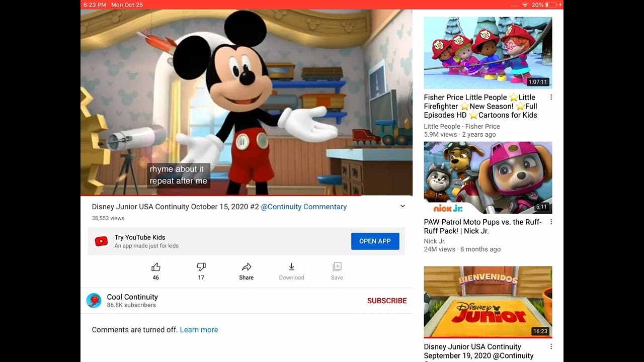Expand the video description chevron
Screen dimensions: 644x362
click(403, 206)
